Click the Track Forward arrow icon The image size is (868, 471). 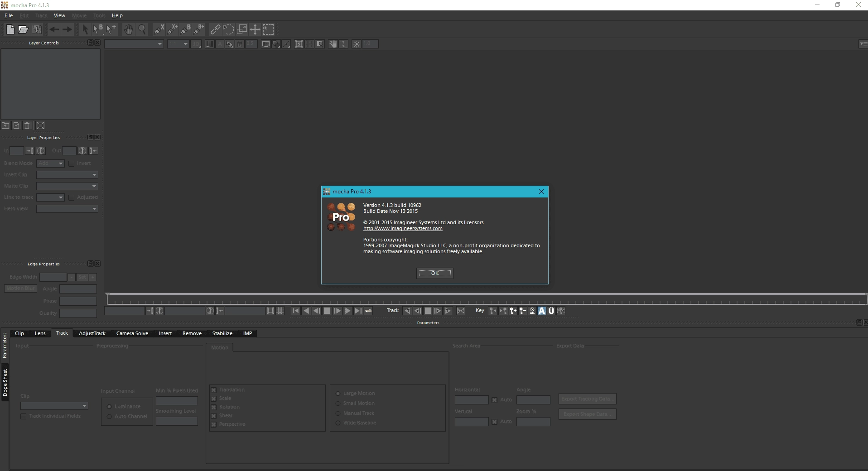click(x=448, y=311)
